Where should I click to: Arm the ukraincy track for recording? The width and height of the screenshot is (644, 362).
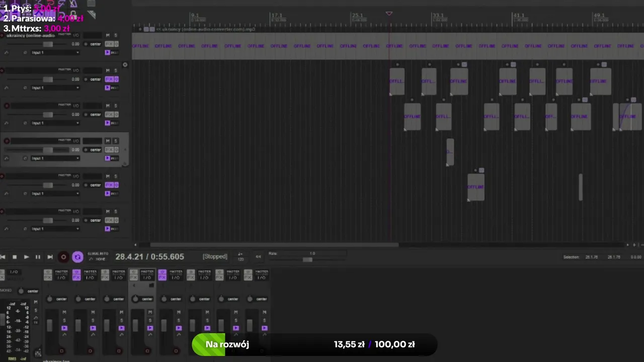pyautogui.click(x=2, y=36)
